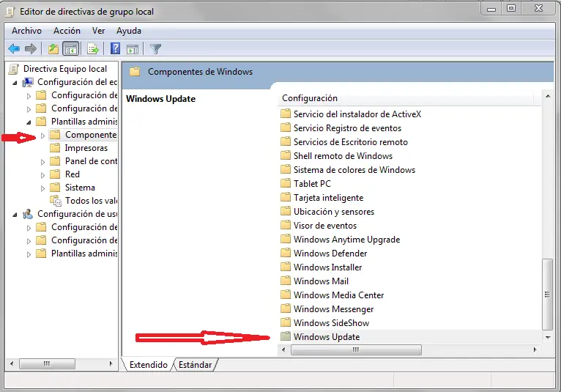Click the Windows Mail folder icon
This screenshot has width=561, height=392.
click(x=286, y=281)
